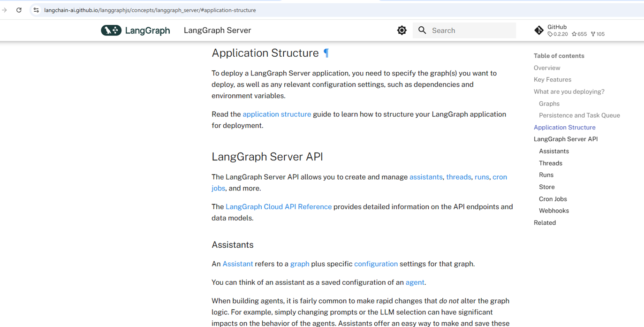Follow the assistants link
644x327 pixels.
[x=426, y=177]
